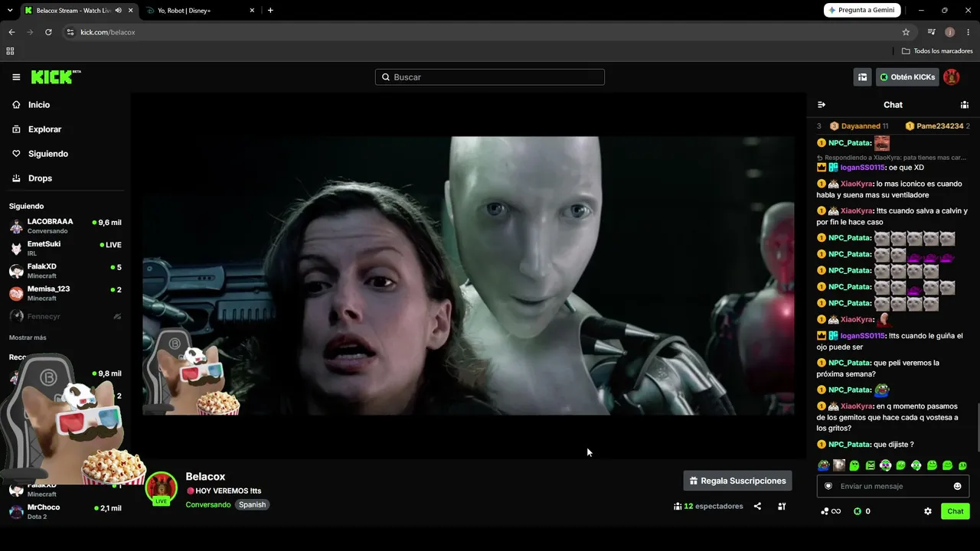
Task: Focus the Buscar search field
Action: pyautogui.click(x=490, y=77)
